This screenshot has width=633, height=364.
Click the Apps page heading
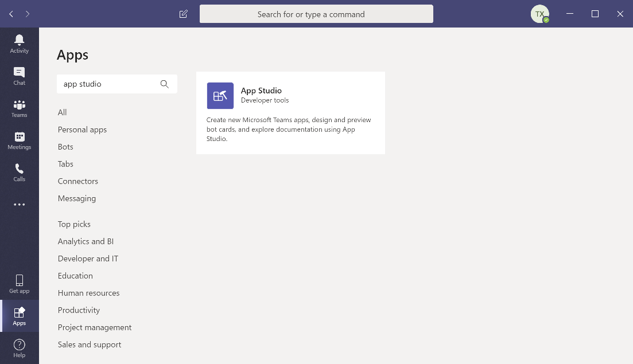[73, 55]
